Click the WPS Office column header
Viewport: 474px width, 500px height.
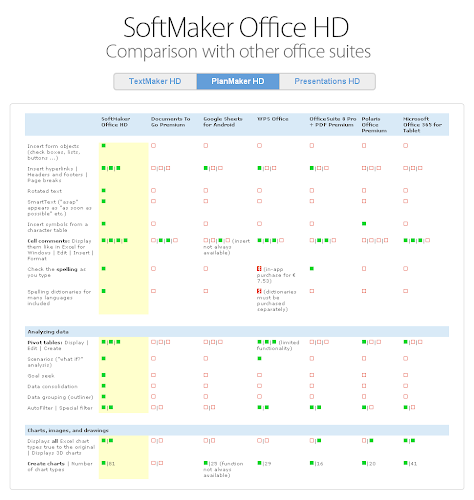pyautogui.click(x=272, y=119)
